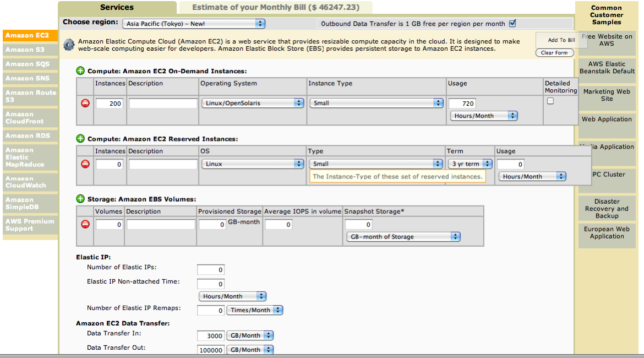Open Reserved Instances OS Linux dropdown
Viewport: 644px width, 358px height.
pos(253,164)
